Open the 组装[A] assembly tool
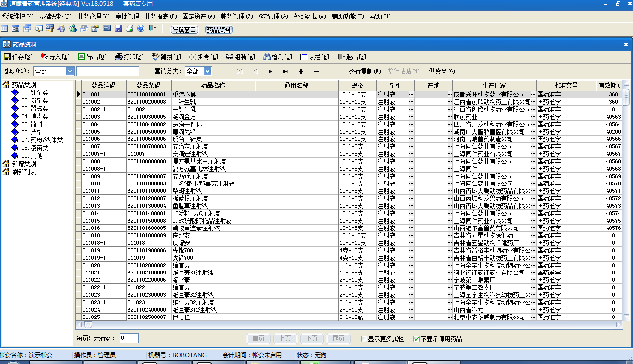Viewport: 633px width, 364px height. [240, 57]
